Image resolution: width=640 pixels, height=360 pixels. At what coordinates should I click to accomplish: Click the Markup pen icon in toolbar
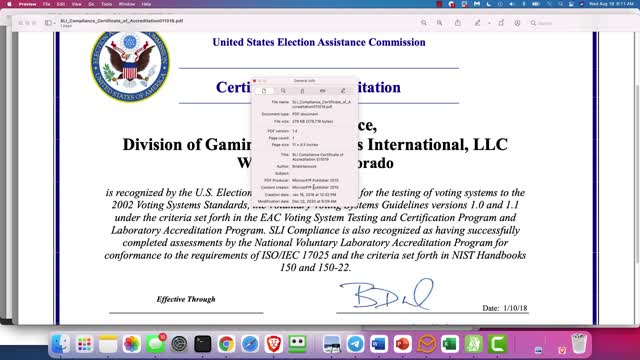tap(477, 23)
